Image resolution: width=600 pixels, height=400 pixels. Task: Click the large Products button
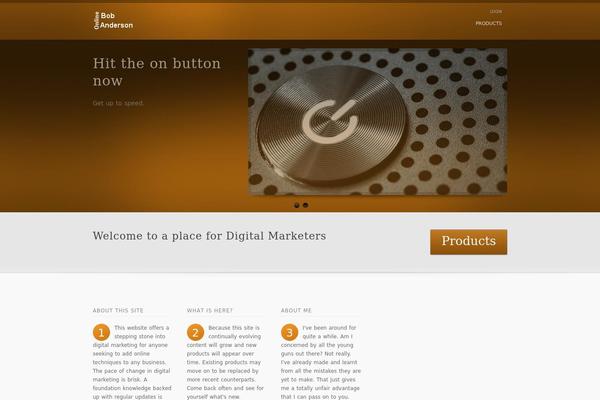468,242
